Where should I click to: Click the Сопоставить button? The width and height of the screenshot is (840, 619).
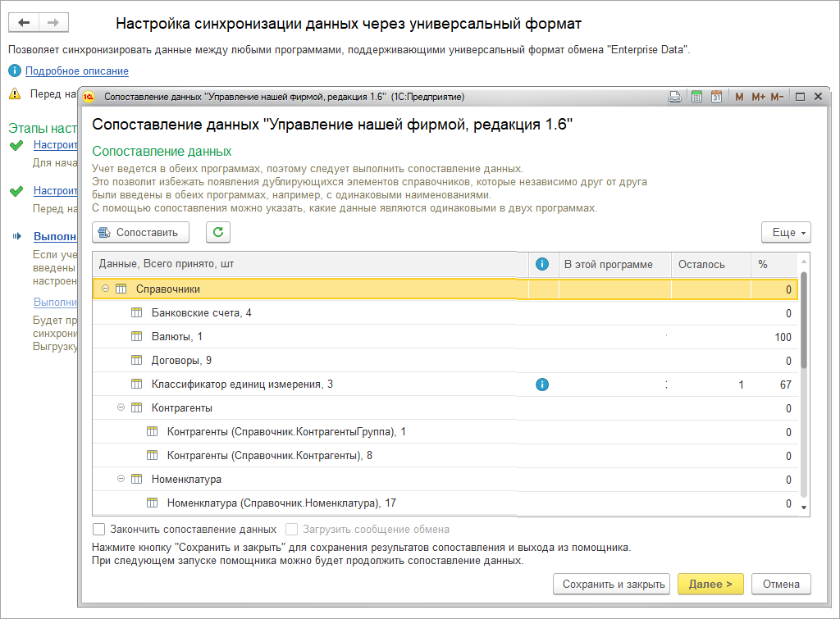tap(140, 232)
